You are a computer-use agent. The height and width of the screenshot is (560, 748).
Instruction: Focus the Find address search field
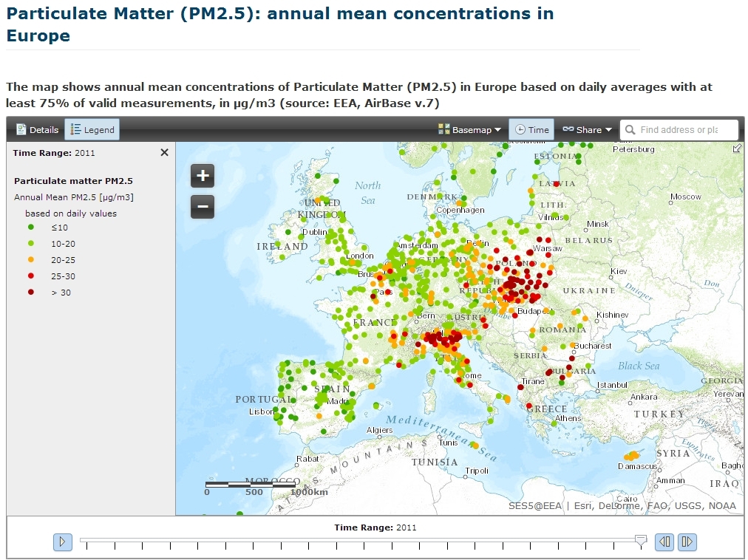(x=684, y=130)
